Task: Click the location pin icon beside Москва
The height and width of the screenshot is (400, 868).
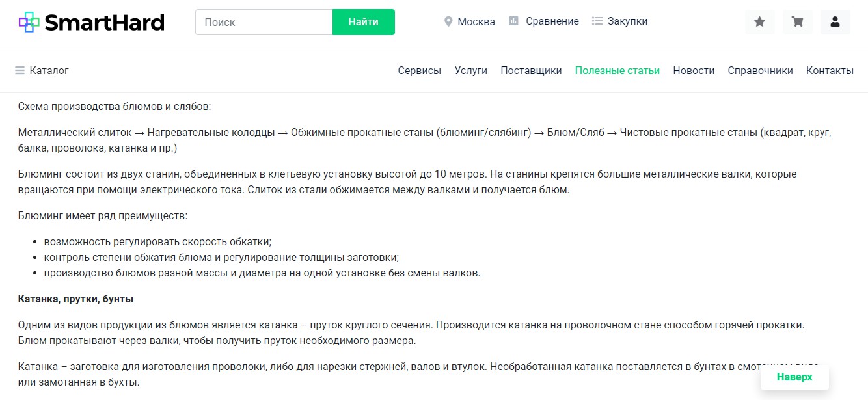Action: [x=448, y=21]
